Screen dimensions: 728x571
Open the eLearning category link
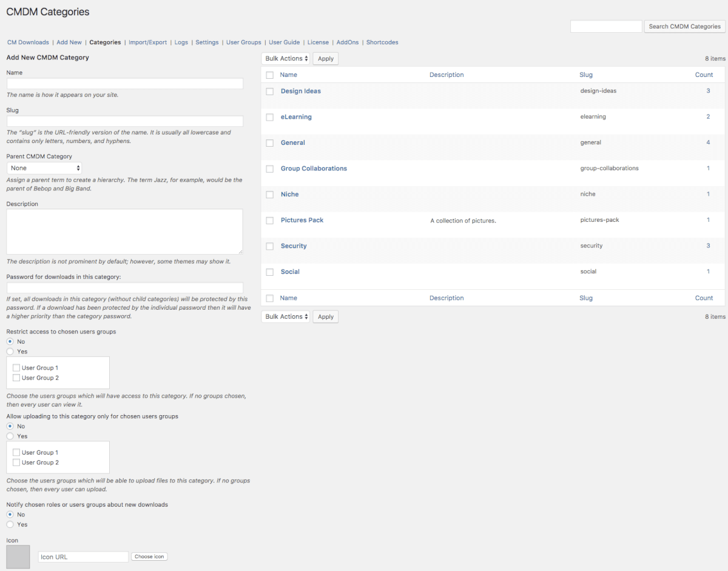tap(296, 117)
